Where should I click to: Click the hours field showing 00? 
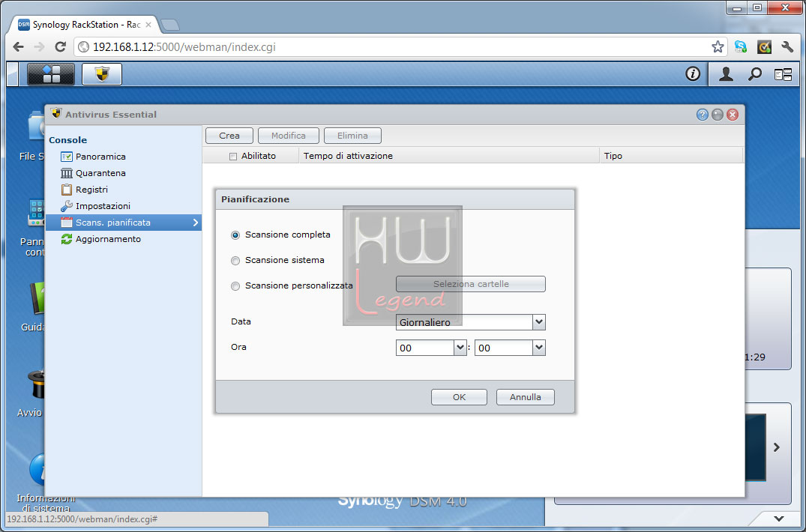click(425, 348)
